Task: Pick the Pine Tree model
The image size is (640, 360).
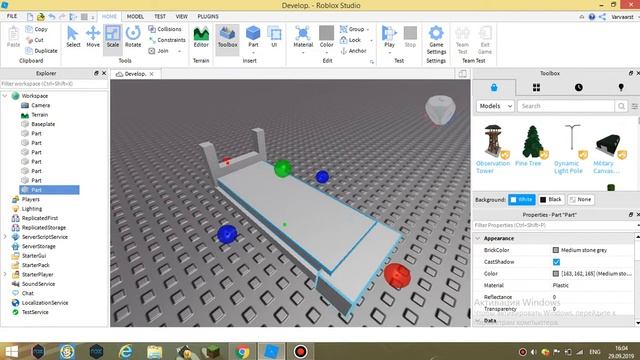Action: point(531,146)
